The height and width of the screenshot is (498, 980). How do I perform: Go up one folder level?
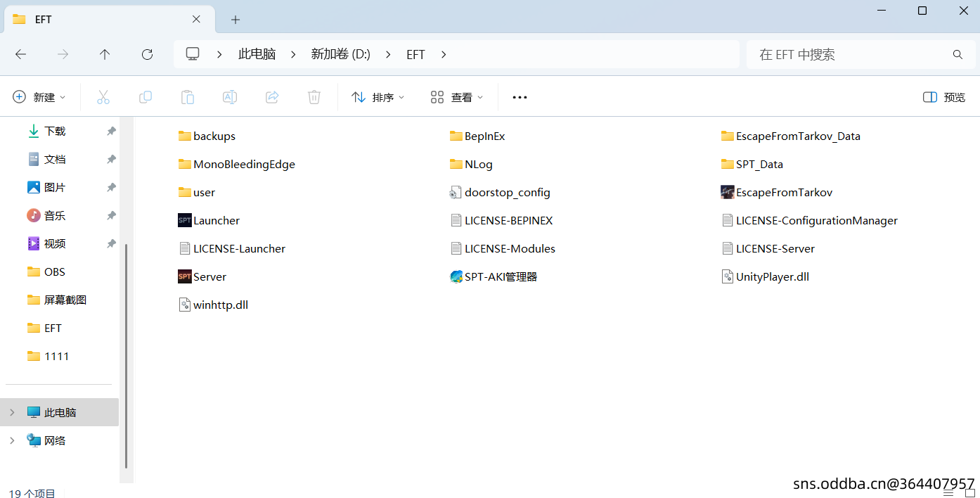[105, 54]
